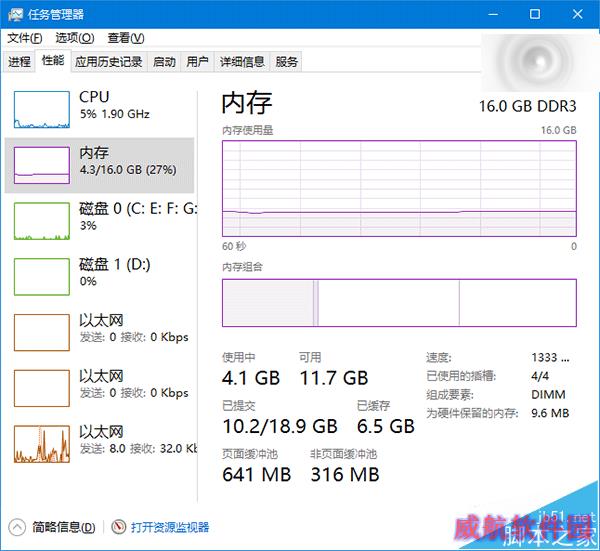Click the 已使用的插槽 4/4 value
The image size is (600, 551).
[x=540, y=376]
